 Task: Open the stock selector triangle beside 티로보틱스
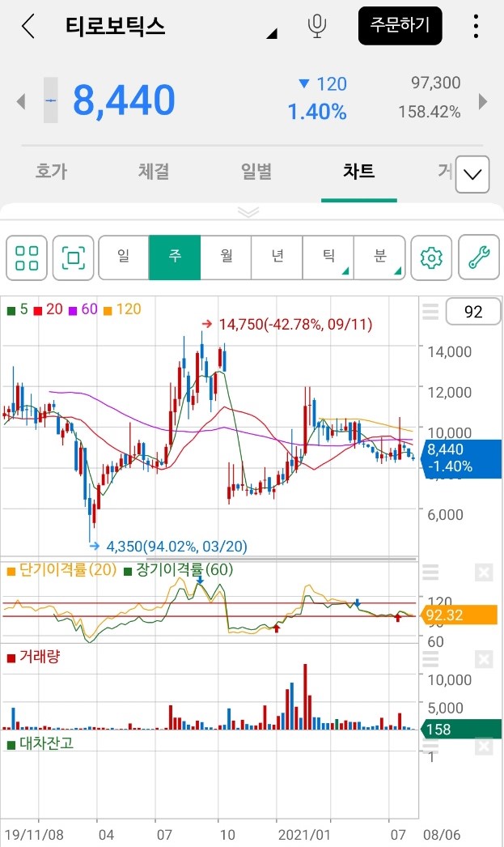272,34
